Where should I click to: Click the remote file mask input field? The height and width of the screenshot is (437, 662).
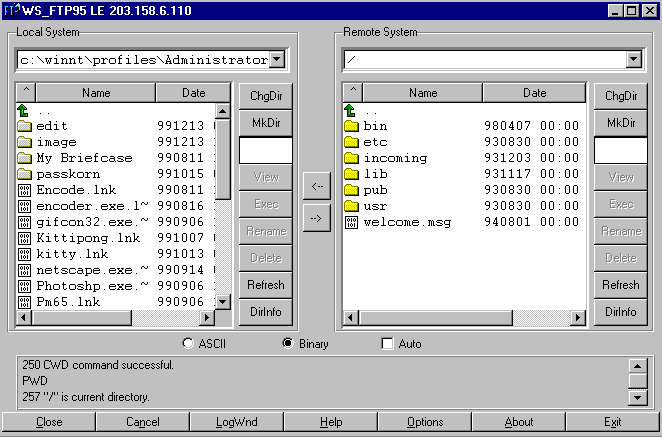click(x=621, y=150)
